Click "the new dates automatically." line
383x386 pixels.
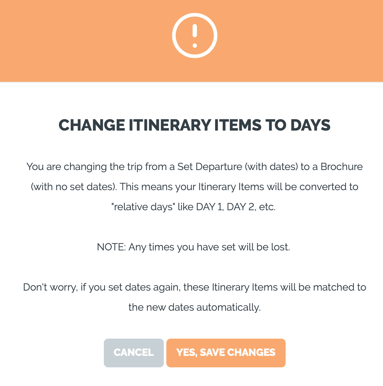(194, 307)
